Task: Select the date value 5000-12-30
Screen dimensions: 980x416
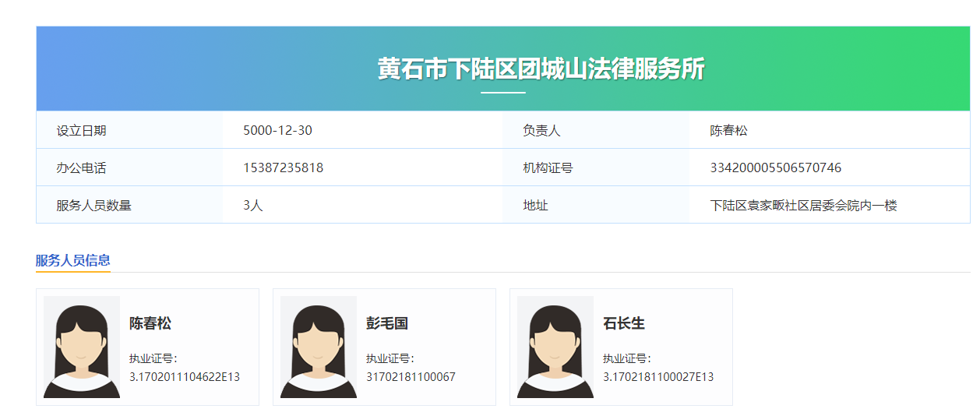Action: (277, 130)
